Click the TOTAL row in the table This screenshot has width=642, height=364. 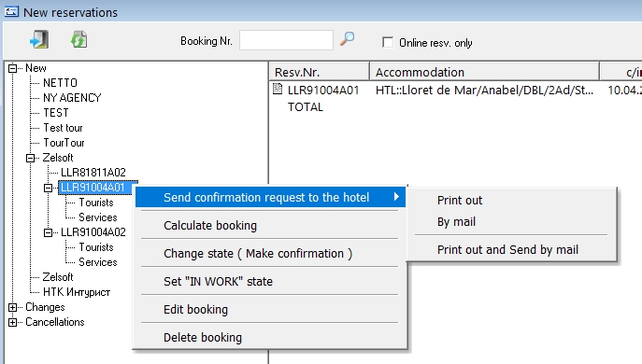[x=306, y=107]
